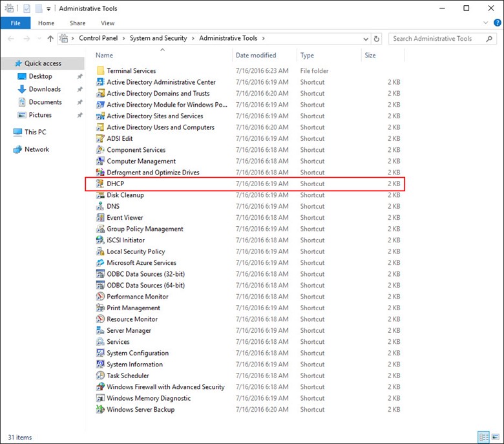Open Explorer help with the question icon
Screen dimensions: 504x444
498,23
